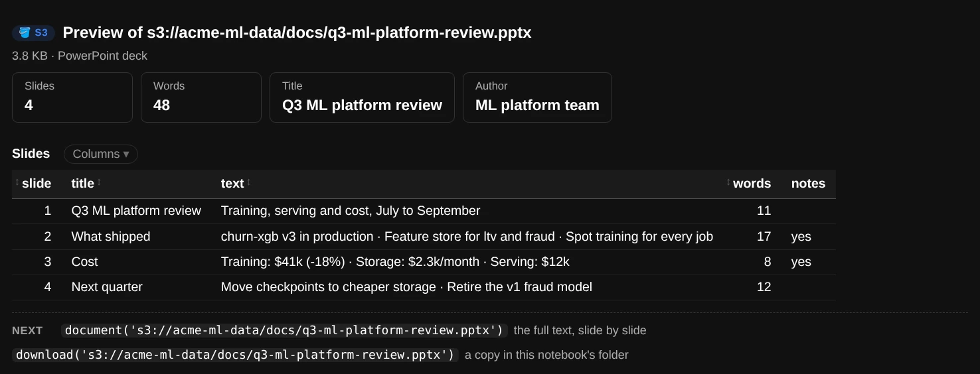Click the Author metadata card

point(537,97)
